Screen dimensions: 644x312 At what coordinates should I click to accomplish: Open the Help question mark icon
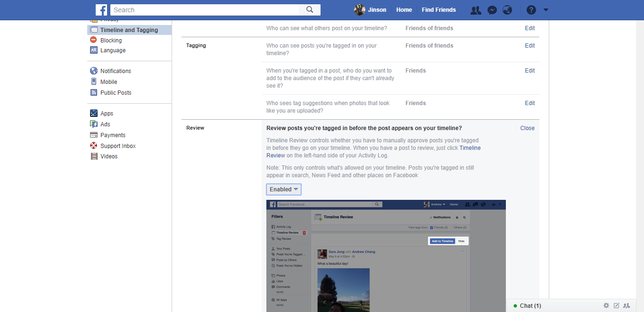click(x=531, y=10)
